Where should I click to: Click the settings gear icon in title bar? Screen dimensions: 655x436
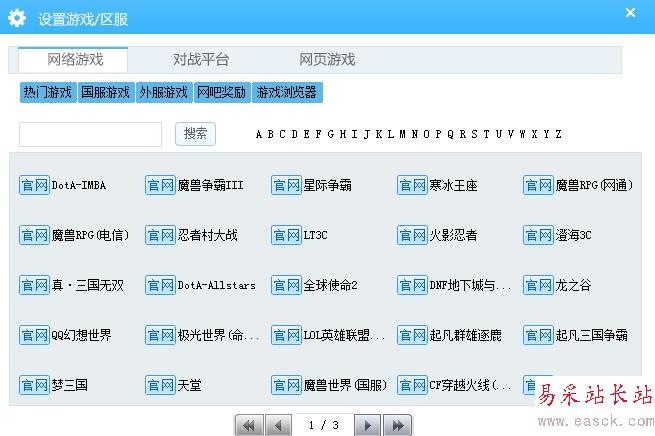(x=17, y=18)
